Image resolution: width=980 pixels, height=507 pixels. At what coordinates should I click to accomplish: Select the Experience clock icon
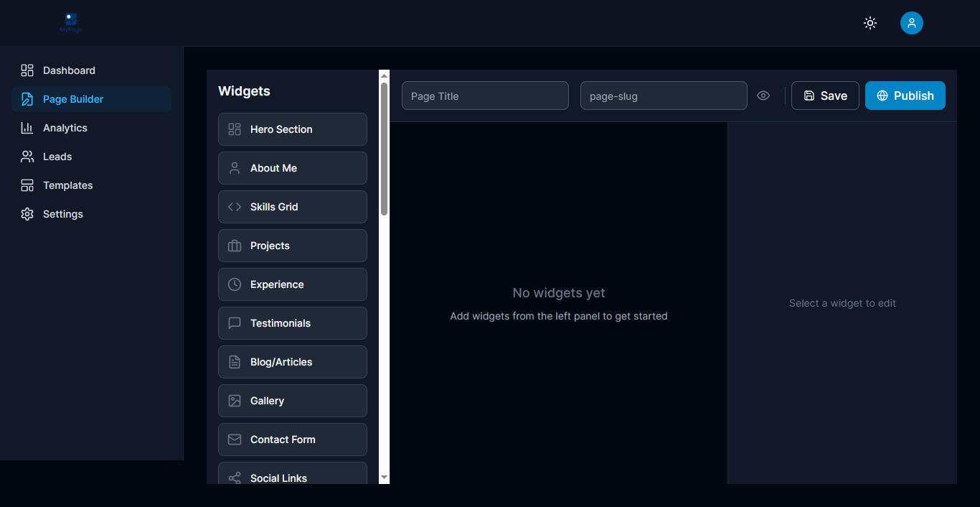click(234, 284)
